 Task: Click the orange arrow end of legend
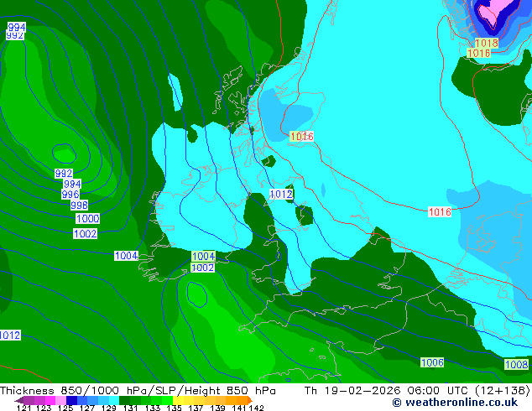tap(250, 400)
